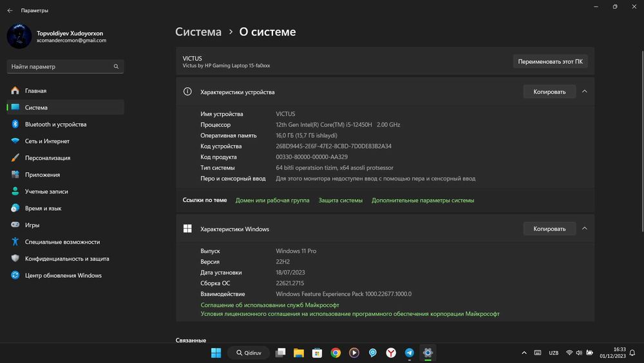This screenshot has width=644, height=363.
Task: Click Система in the breadcrumb
Action: coord(198,32)
